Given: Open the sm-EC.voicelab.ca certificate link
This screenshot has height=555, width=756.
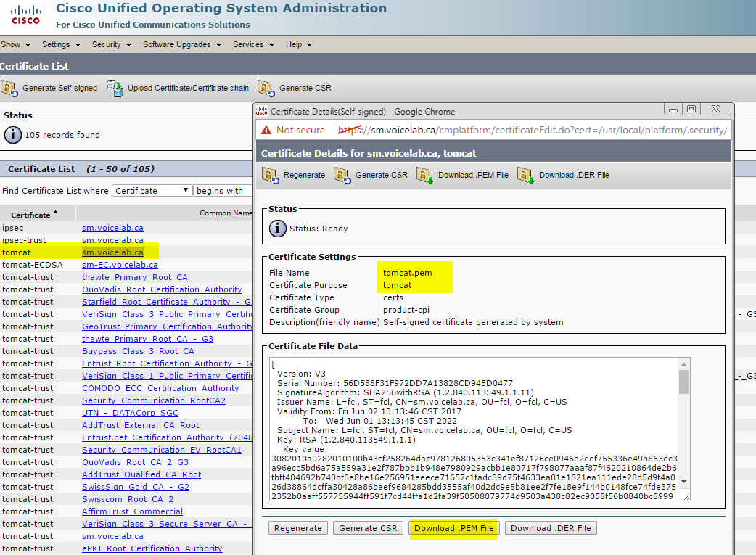Looking at the screenshot, I should point(120,265).
